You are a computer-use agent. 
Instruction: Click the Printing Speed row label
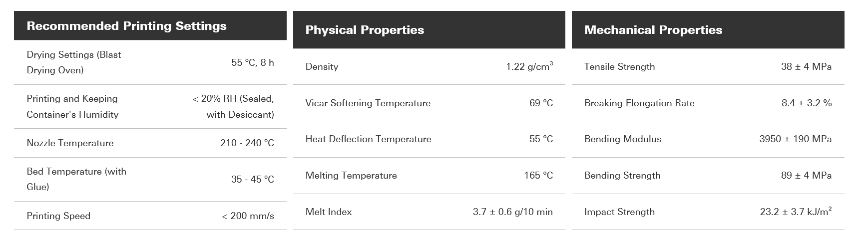pos(58,216)
